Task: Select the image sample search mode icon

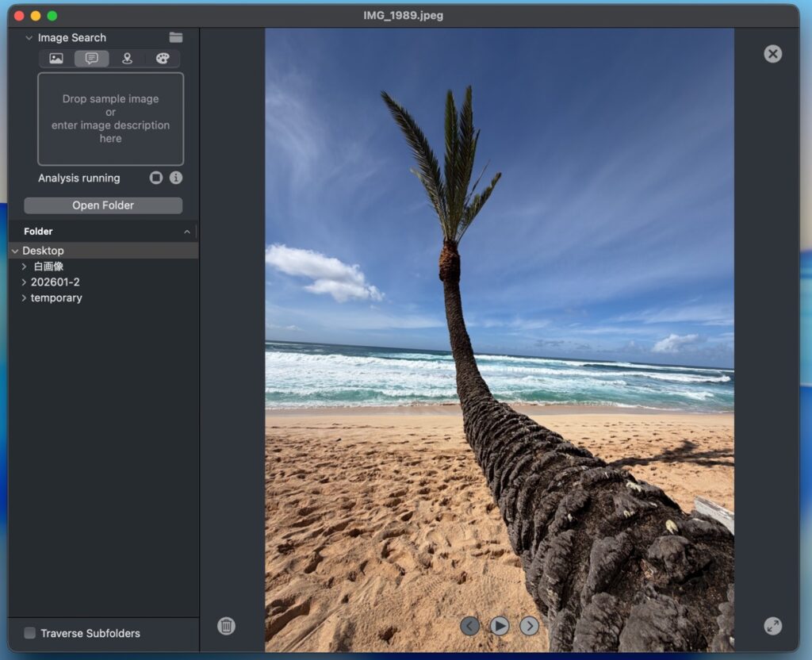Action: (x=56, y=59)
